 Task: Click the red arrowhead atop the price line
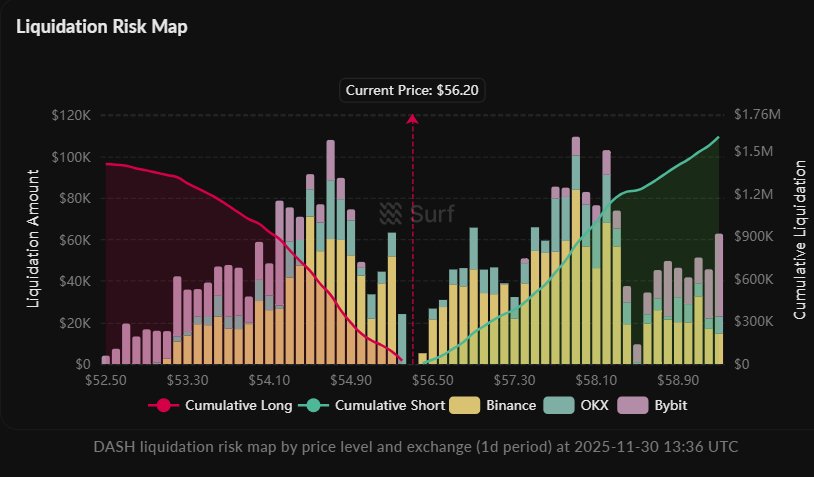point(411,119)
